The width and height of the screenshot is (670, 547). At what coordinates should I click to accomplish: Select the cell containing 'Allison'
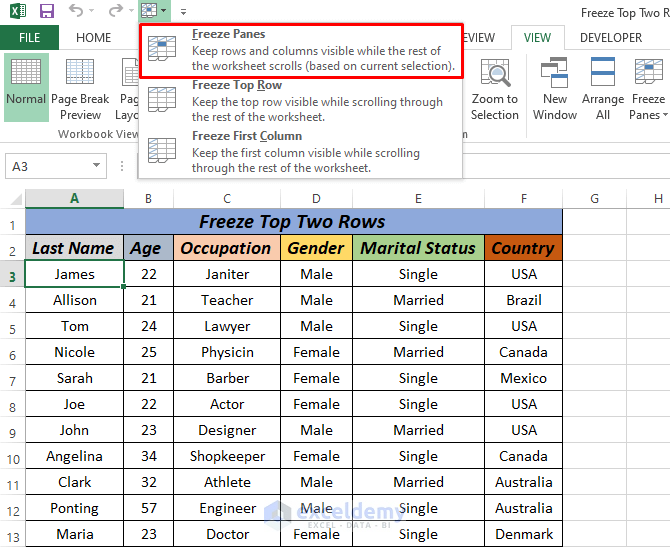[74, 300]
